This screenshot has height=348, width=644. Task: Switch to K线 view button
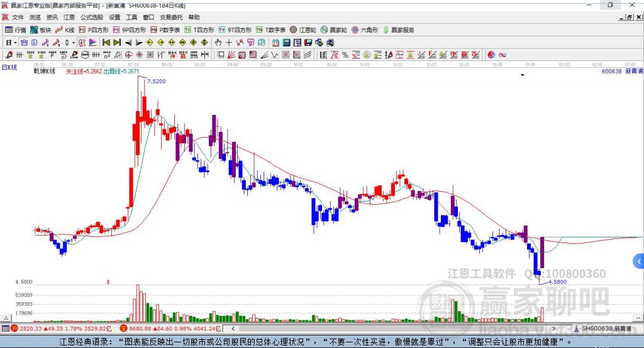(65, 30)
